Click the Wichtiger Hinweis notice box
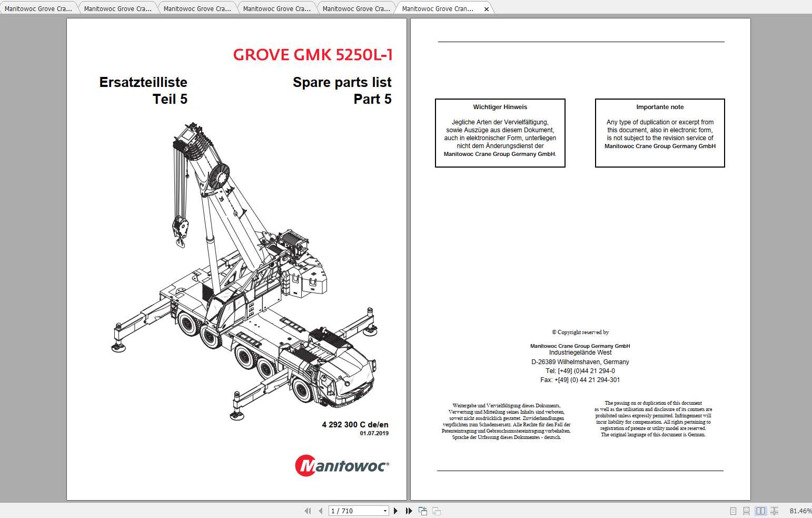This screenshot has height=518, width=812. tap(500, 133)
